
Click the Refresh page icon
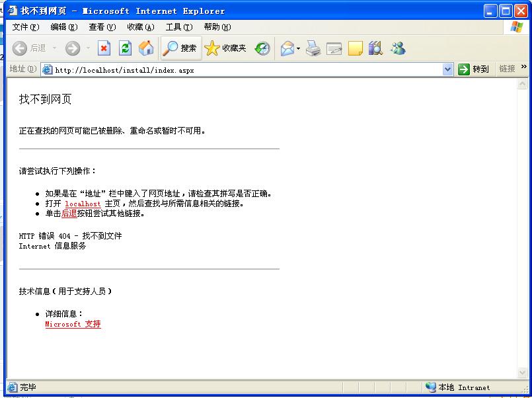125,48
